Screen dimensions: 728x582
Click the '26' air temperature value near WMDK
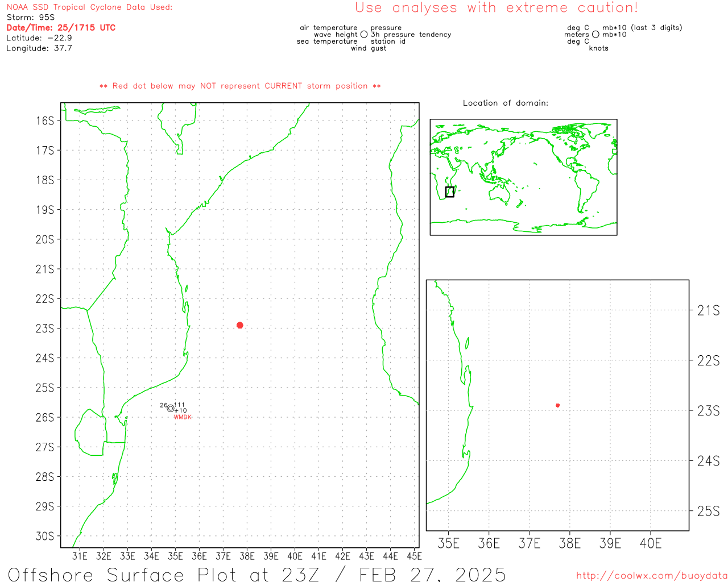click(x=164, y=405)
